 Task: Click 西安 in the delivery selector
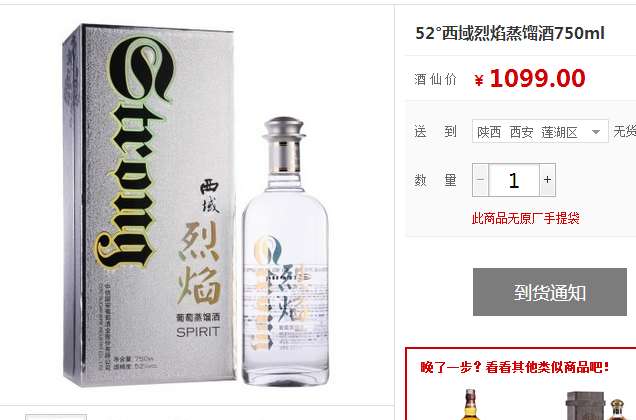pyautogui.click(x=521, y=132)
